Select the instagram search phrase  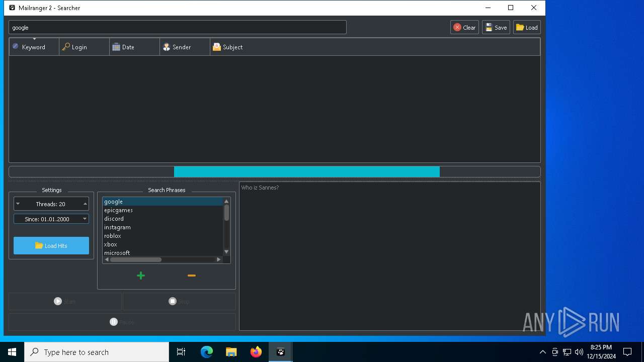pyautogui.click(x=163, y=227)
